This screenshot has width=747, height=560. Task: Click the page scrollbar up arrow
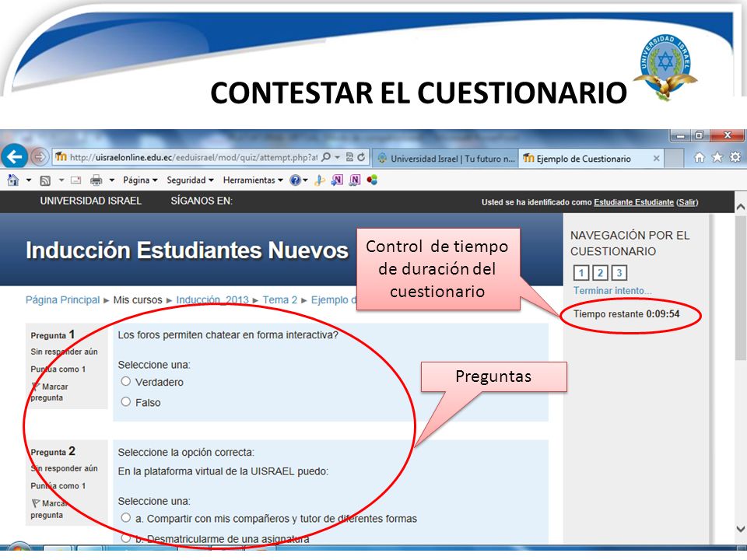[x=740, y=207]
